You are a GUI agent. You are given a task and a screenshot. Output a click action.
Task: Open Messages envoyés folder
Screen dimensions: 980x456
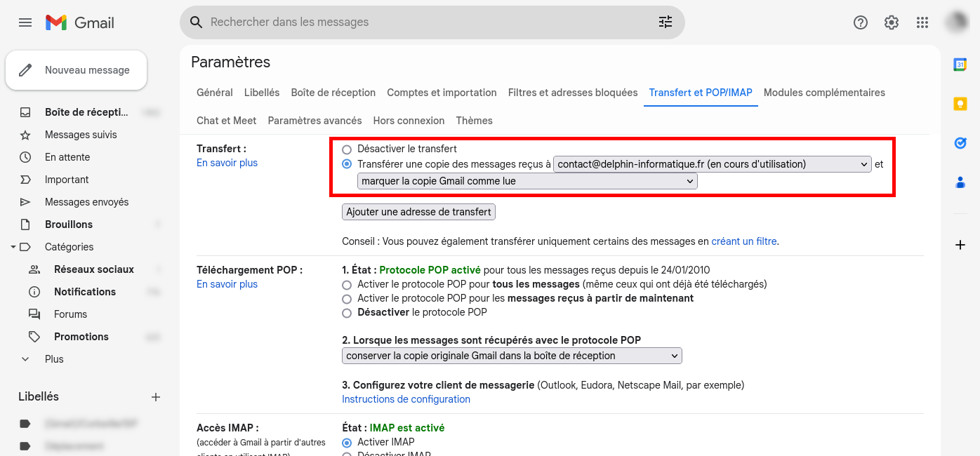click(87, 202)
